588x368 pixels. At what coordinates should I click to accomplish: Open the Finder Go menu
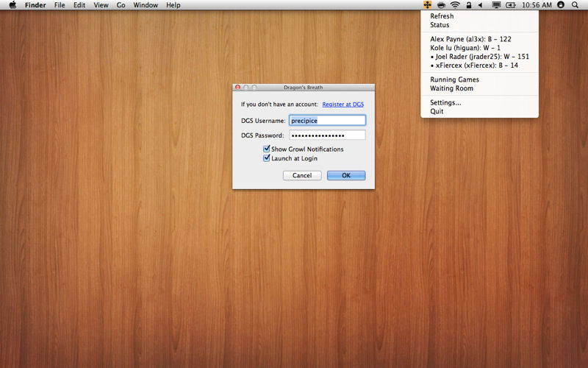(x=121, y=5)
